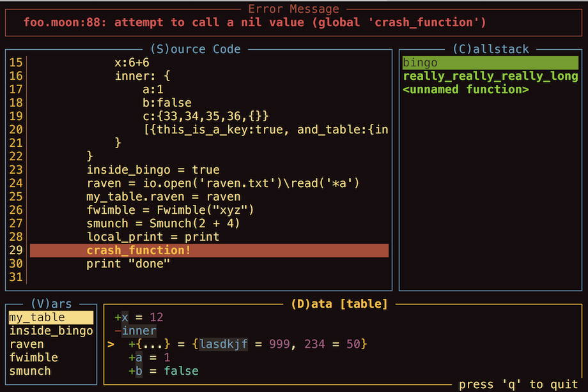The width and height of the screenshot is (588, 392).
Task: Select the <unnamed function> stack frame
Action: click(x=466, y=89)
